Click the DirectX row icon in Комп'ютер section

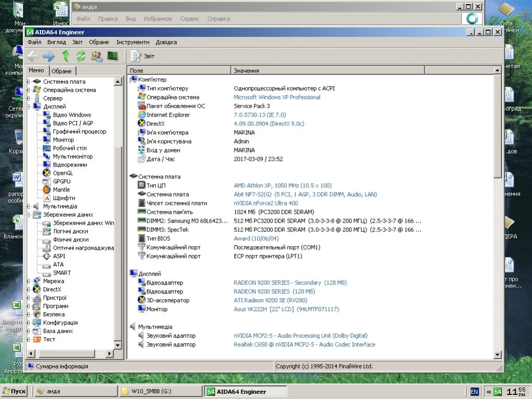141,123
